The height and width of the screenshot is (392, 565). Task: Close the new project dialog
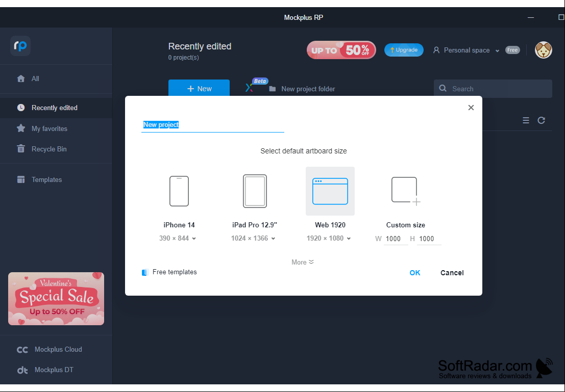tap(471, 108)
